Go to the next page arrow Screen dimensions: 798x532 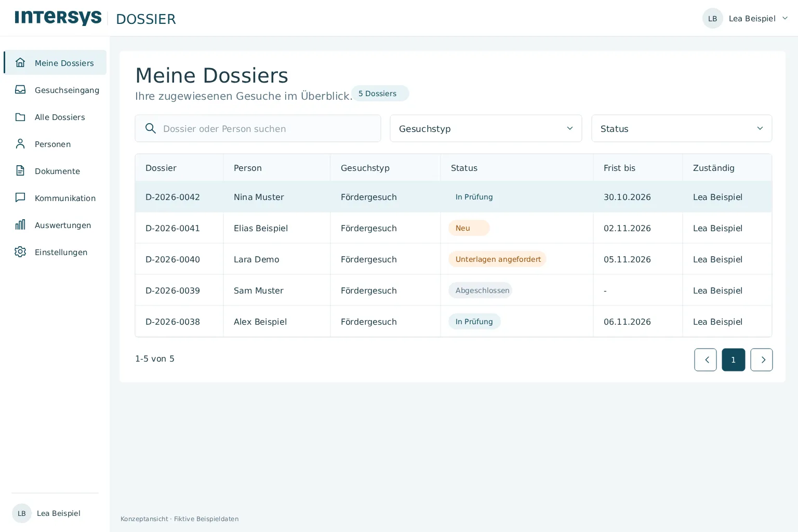762,360
